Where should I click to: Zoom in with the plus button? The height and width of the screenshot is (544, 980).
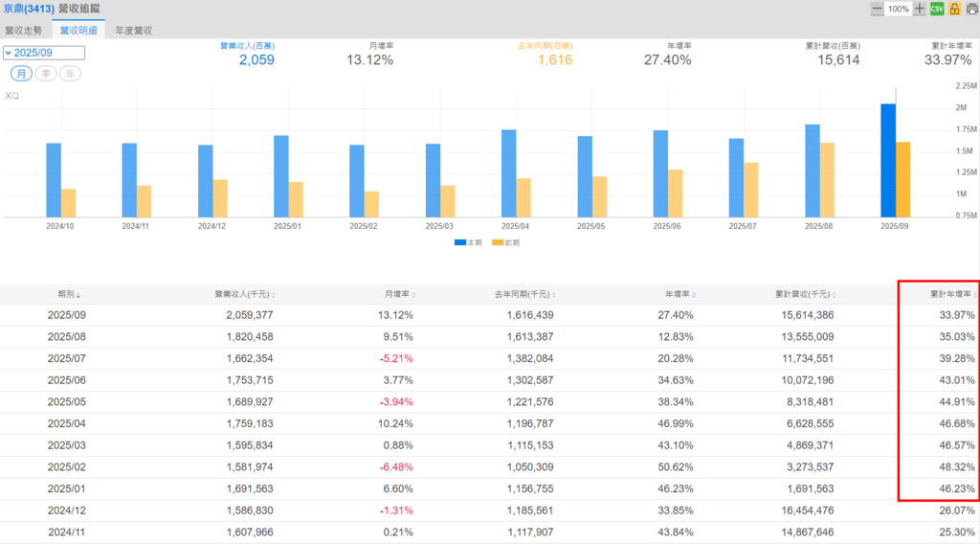[x=920, y=9]
